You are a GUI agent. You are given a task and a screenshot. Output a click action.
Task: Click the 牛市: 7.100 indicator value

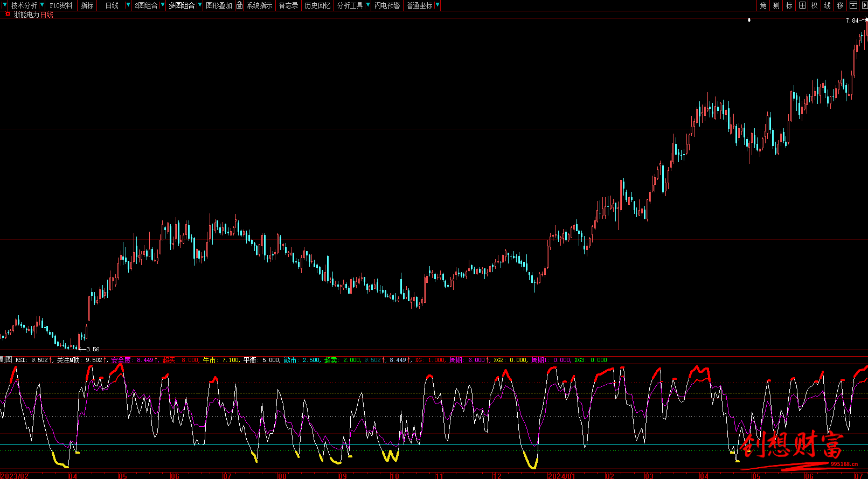pyautogui.click(x=221, y=360)
